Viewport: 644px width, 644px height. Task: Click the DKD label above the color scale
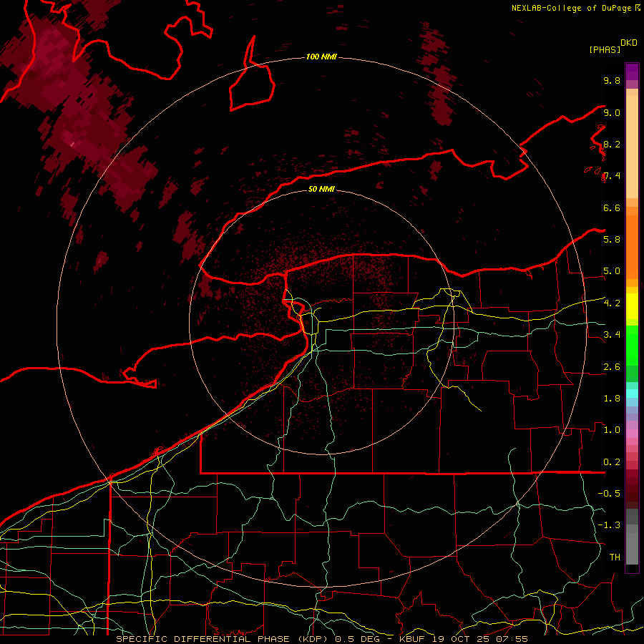tap(629, 43)
